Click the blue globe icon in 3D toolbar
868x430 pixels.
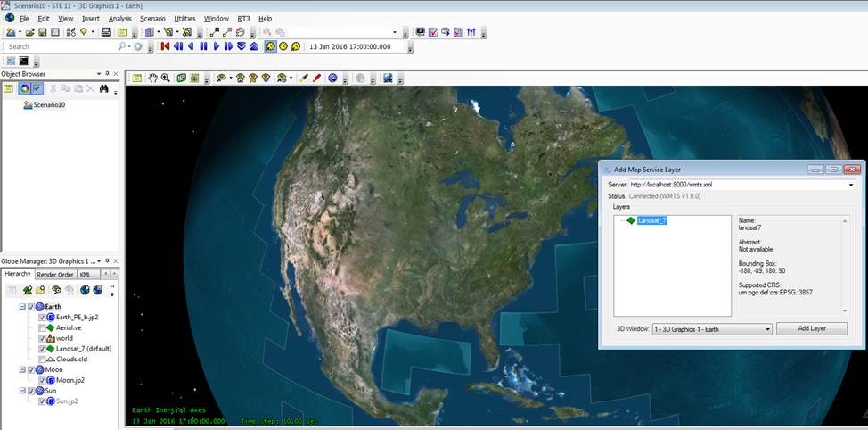point(332,79)
